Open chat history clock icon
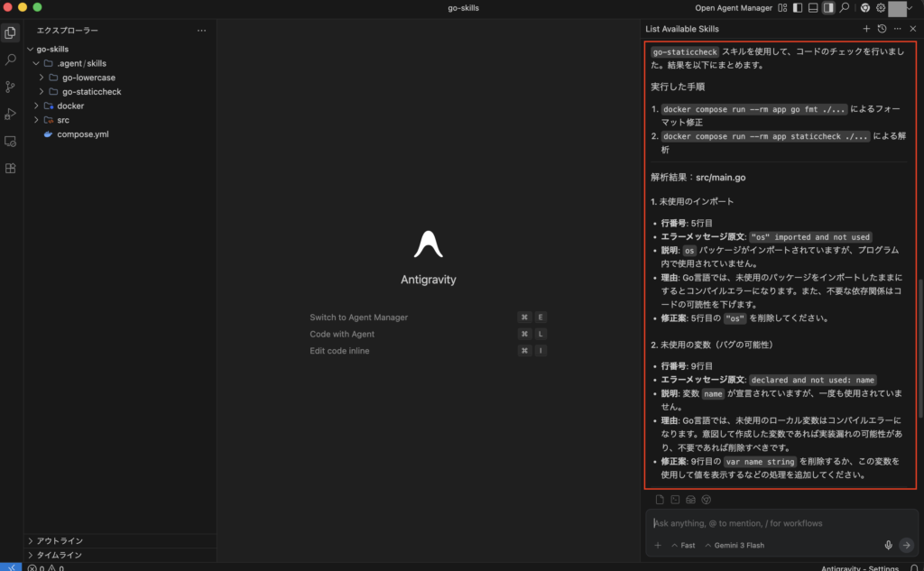924x571 pixels. click(882, 29)
